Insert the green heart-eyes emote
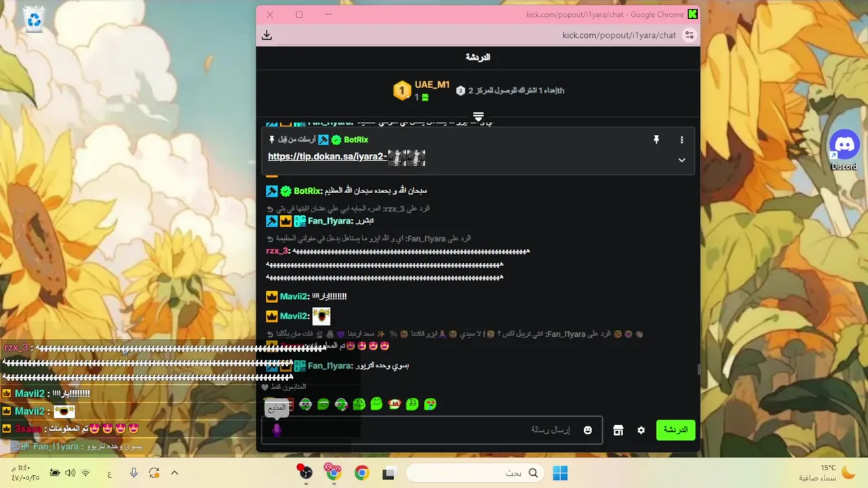Screen dimensions: 868x488 point(430,405)
